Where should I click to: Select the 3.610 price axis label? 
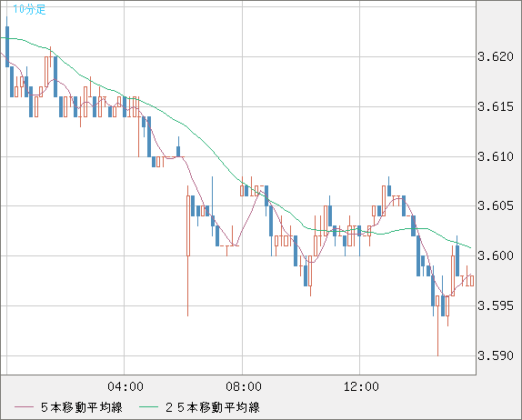click(x=496, y=156)
